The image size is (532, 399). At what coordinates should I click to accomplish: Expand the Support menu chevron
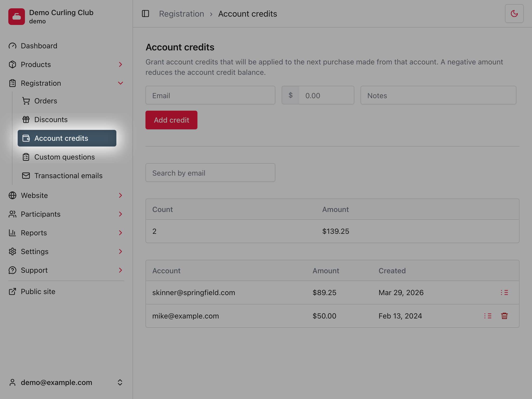(x=120, y=270)
